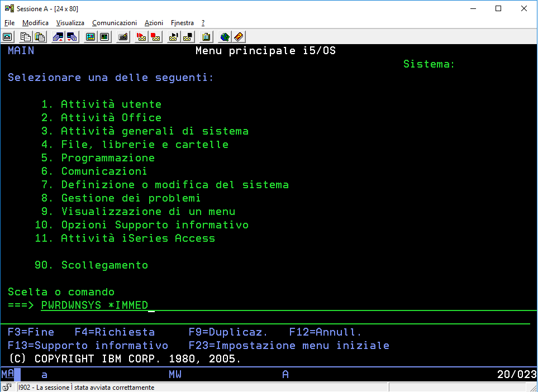Open the Comunicazioni menu
The height and width of the screenshot is (392, 538).
point(115,23)
